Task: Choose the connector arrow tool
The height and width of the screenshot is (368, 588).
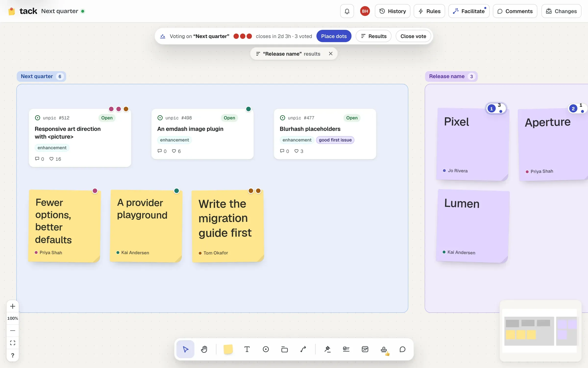Action: [303, 349]
